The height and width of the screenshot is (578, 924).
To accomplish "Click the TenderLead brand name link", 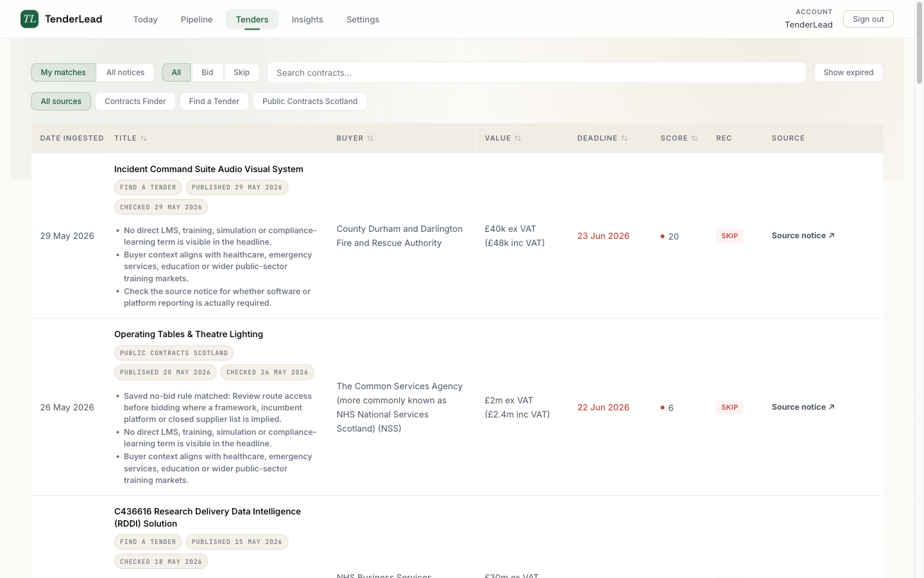I will click(x=74, y=19).
